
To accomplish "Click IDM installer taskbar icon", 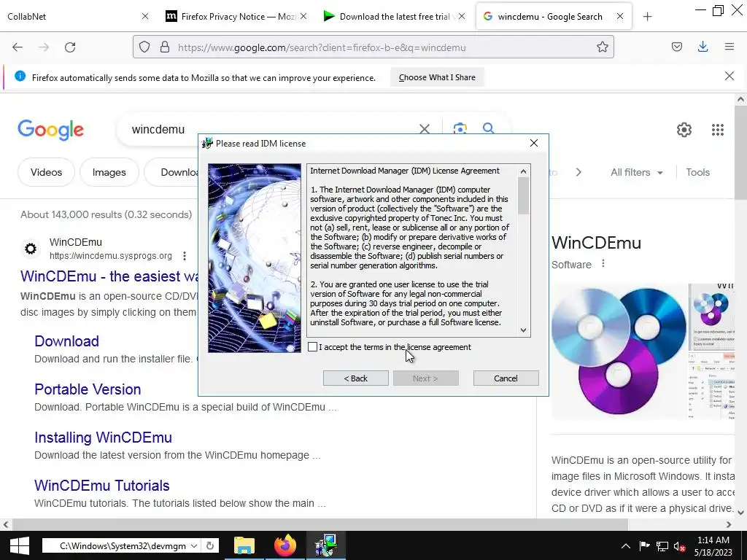I will point(326,545).
